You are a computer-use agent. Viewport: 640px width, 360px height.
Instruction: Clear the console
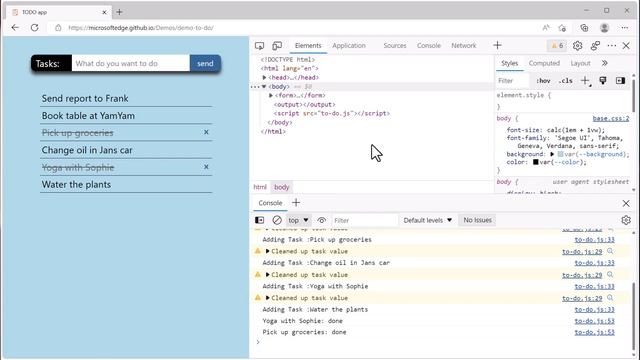[277, 220]
